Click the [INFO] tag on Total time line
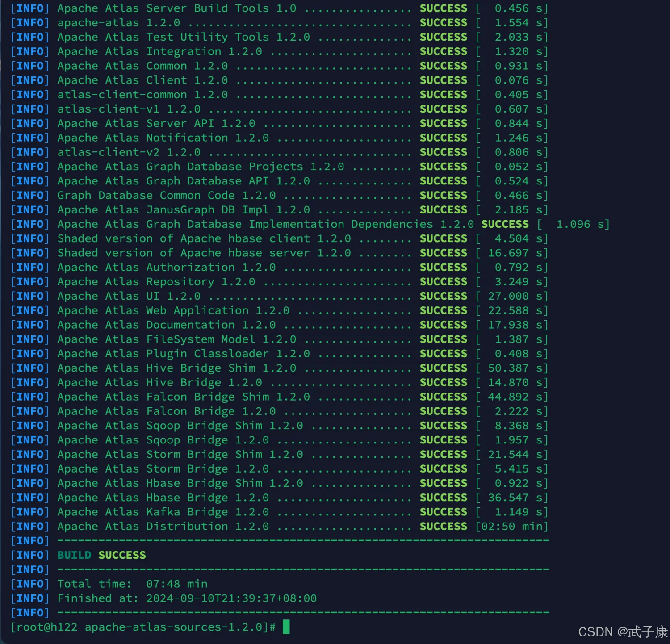This screenshot has height=644, width=670. click(x=29, y=584)
